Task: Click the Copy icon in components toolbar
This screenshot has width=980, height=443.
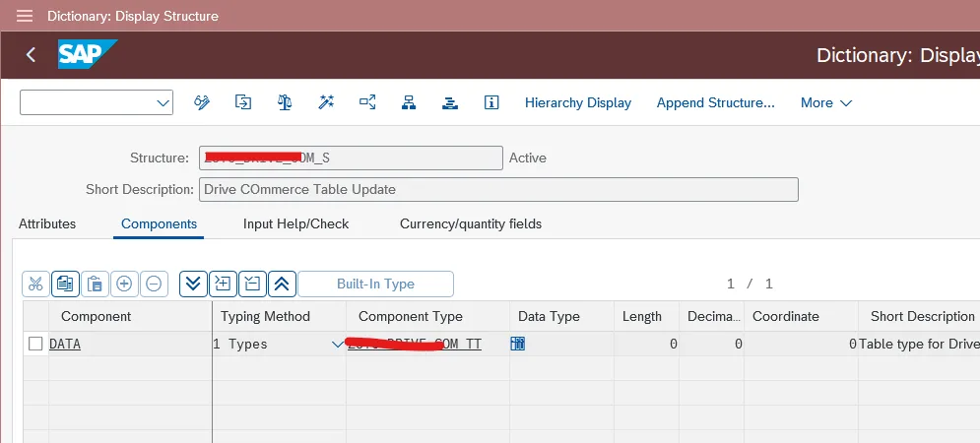Action: 66,284
